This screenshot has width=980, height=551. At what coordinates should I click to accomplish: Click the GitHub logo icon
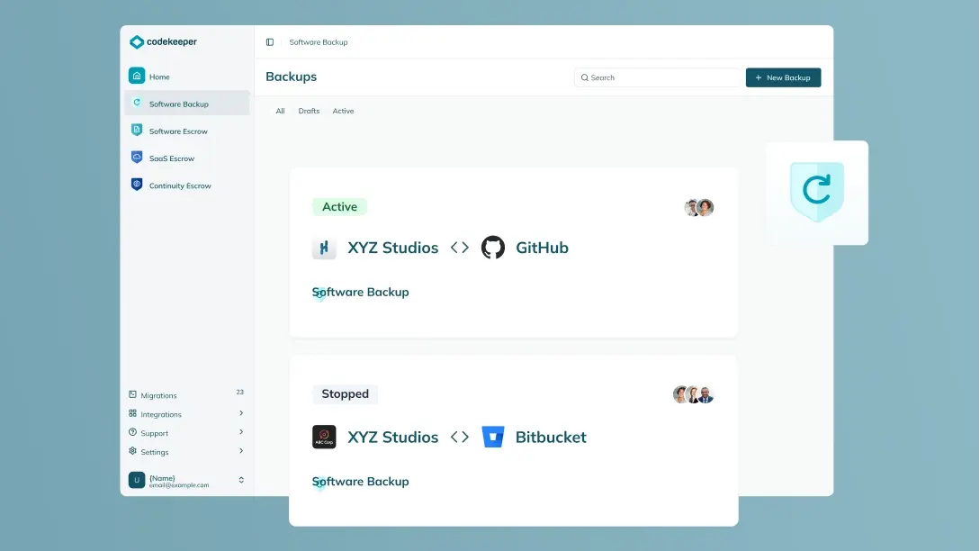point(493,248)
